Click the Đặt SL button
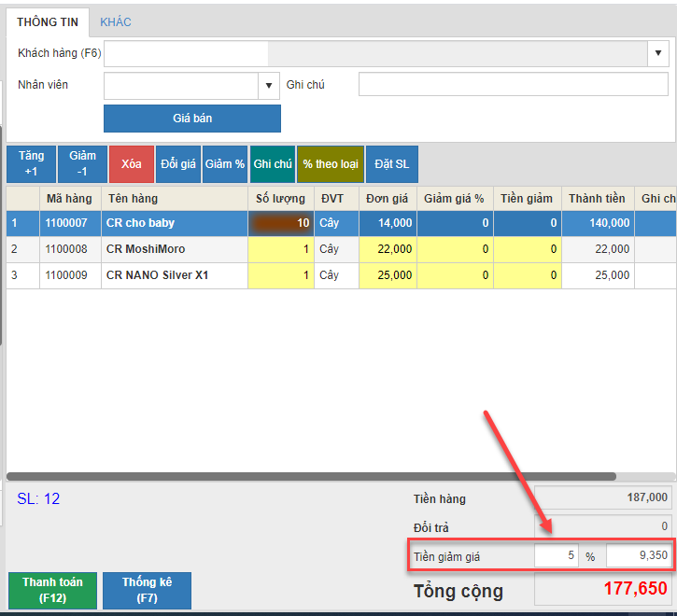The height and width of the screenshot is (616, 677). tap(392, 164)
